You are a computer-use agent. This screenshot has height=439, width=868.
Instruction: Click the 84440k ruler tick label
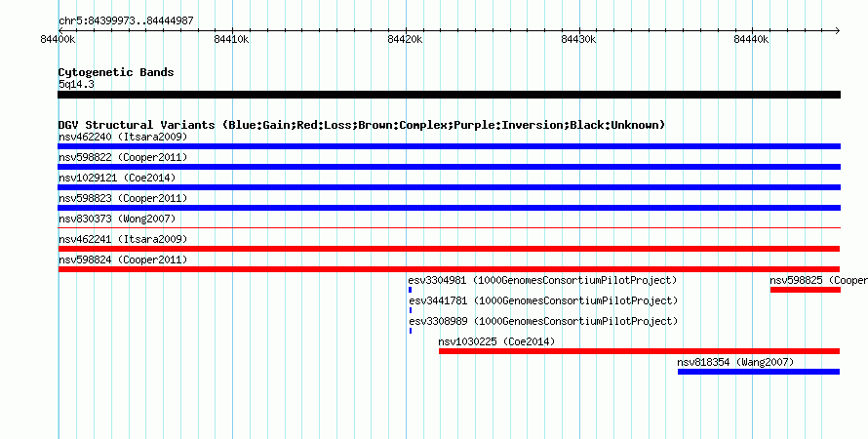(x=751, y=39)
